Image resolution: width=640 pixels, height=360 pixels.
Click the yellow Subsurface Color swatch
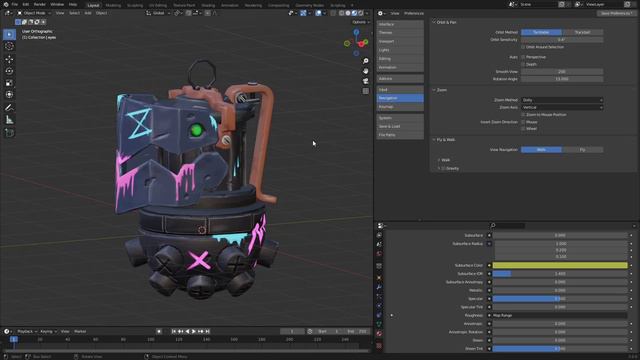click(560, 266)
